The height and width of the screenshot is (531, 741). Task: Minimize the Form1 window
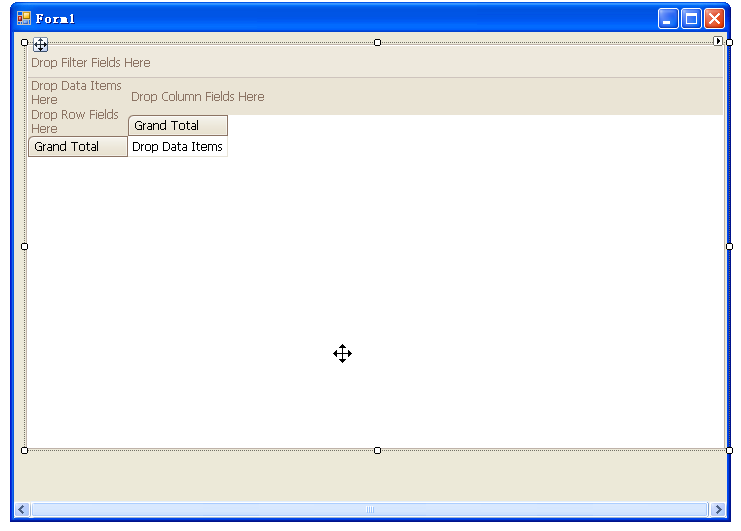pyautogui.click(x=668, y=19)
